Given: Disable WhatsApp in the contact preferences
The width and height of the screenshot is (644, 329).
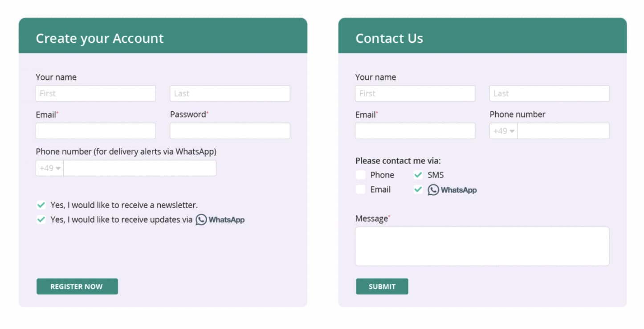Looking at the screenshot, I should pyautogui.click(x=418, y=189).
